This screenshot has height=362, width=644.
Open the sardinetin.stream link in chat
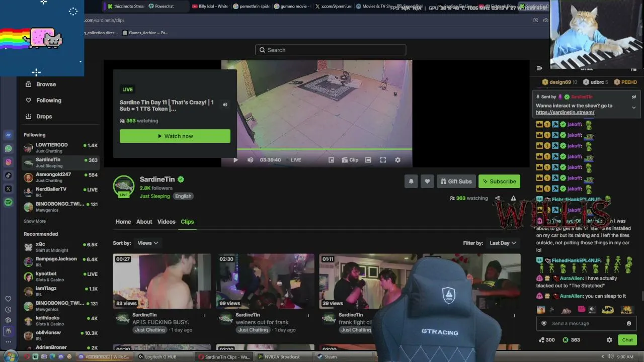click(565, 113)
